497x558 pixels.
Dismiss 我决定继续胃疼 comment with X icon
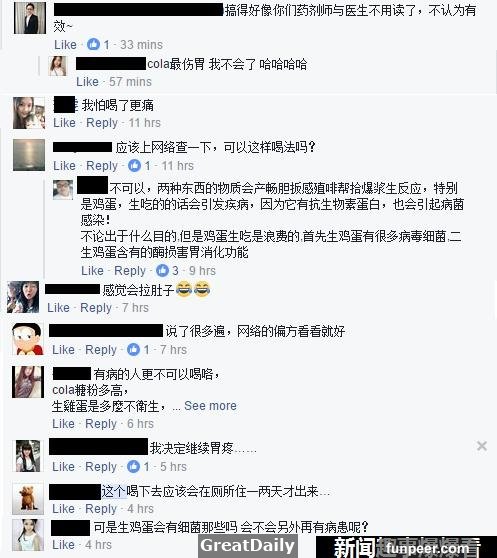(x=482, y=446)
